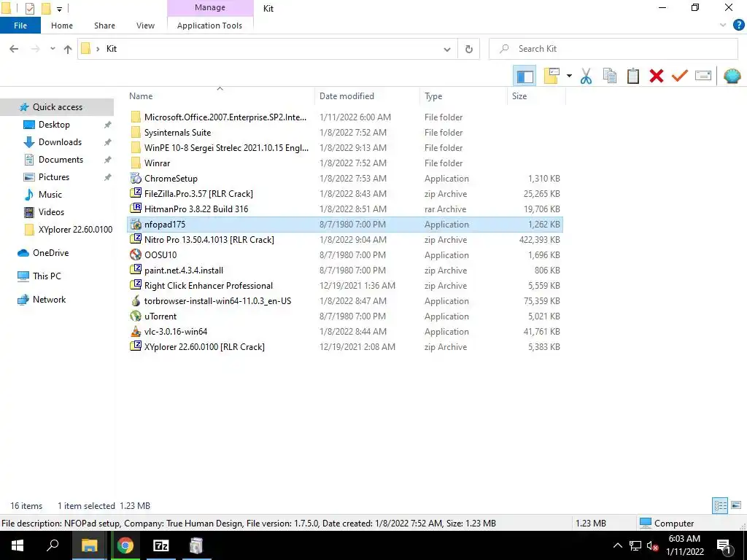Click the orange checkmark Rename icon
Viewport: 747px width, 560px height.
[679, 76]
